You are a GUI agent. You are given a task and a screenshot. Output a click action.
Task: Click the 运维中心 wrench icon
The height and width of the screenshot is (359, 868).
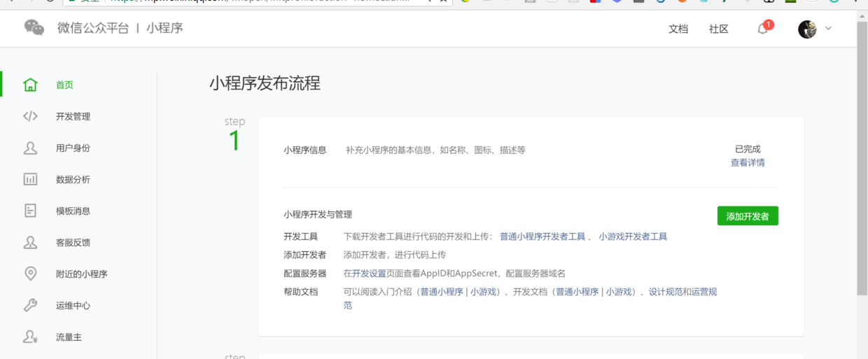[30, 305]
